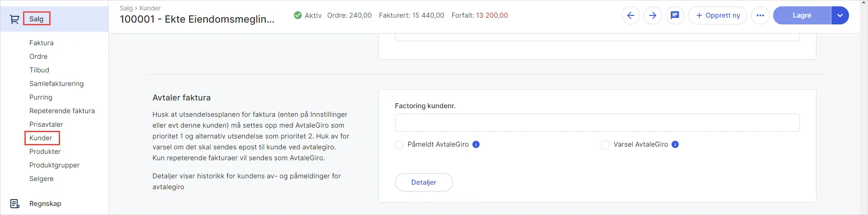The image size is (868, 215).
Task: Enable the Påmeldt AvtaleGiro checkbox
Action: [399, 145]
